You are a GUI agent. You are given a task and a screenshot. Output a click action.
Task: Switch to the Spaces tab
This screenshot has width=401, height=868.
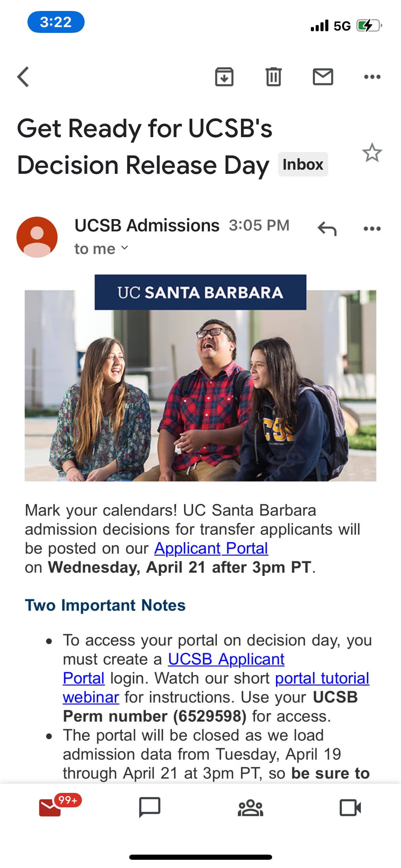point(251,807)
